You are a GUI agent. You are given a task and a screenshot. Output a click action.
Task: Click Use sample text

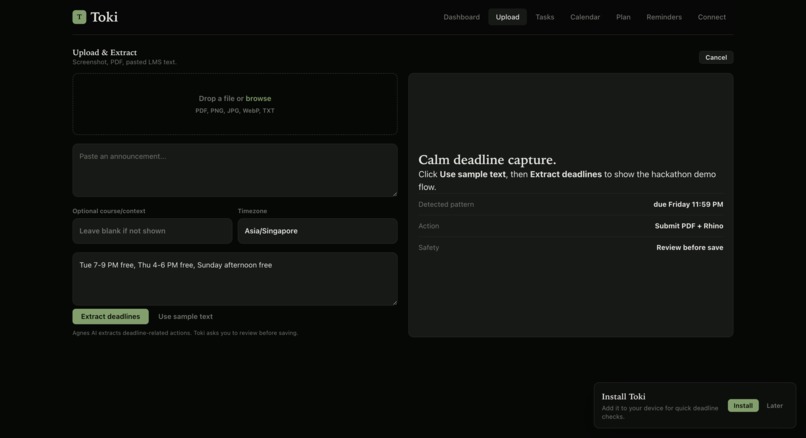[185, 316]
